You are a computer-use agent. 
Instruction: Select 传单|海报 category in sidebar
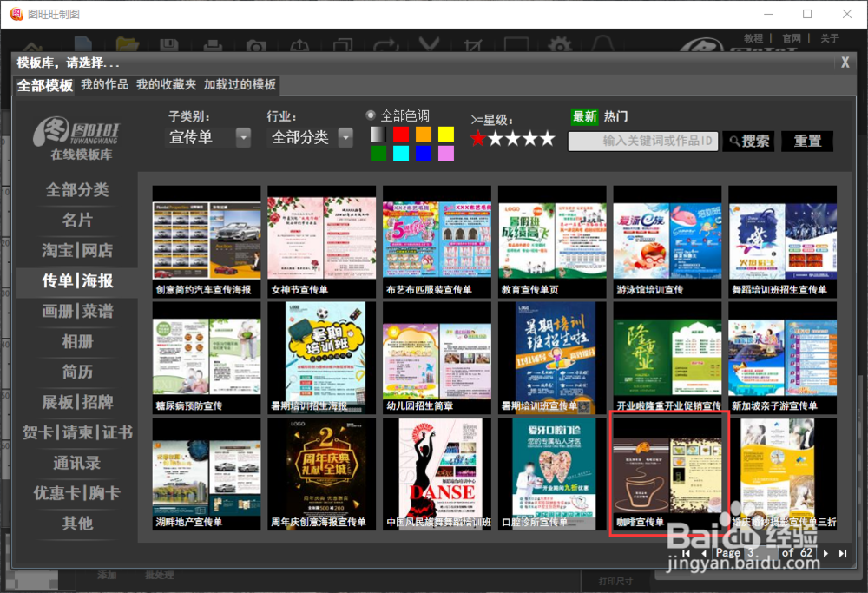point(77,280)
